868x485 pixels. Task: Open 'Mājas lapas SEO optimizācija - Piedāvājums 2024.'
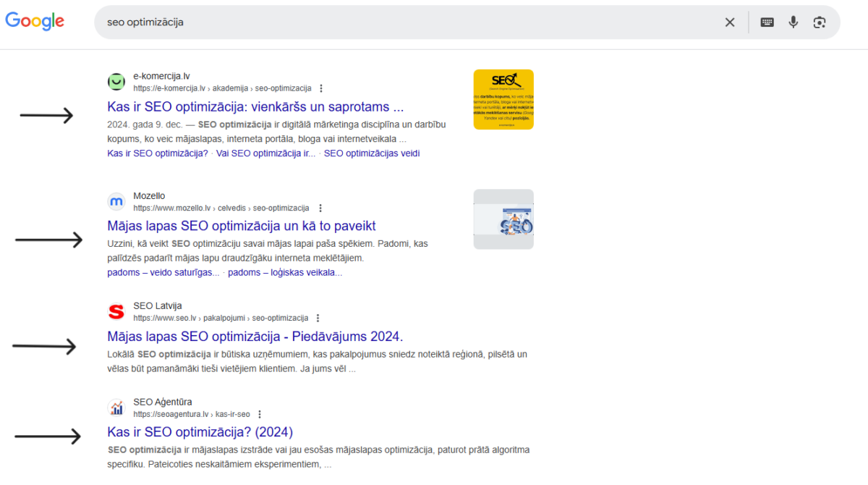pos(255,337)
